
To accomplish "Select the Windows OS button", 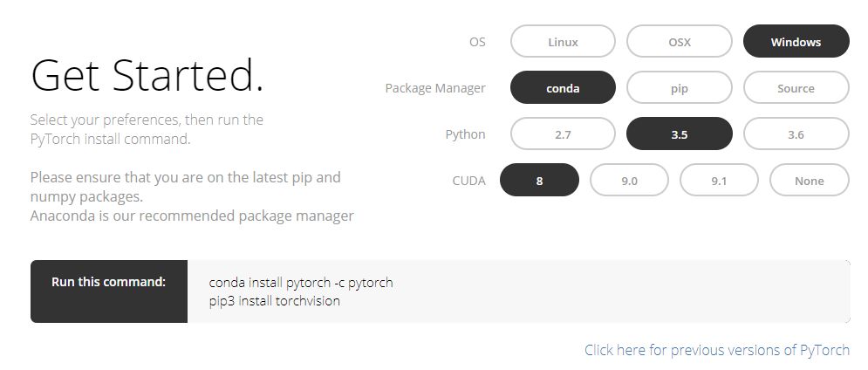I will coord(796,42).
